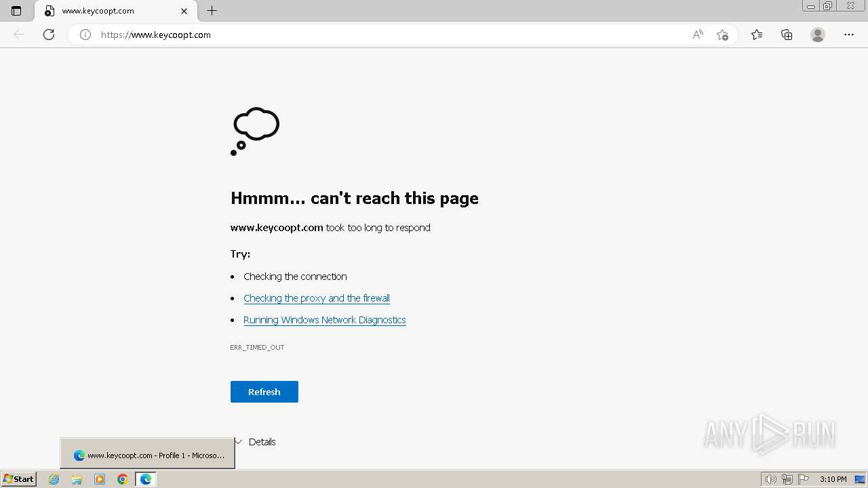Click the ERR_TIMED_OUT error code text
The width and height of the screenshot is (868, 488).
click(x=257, y=347)
